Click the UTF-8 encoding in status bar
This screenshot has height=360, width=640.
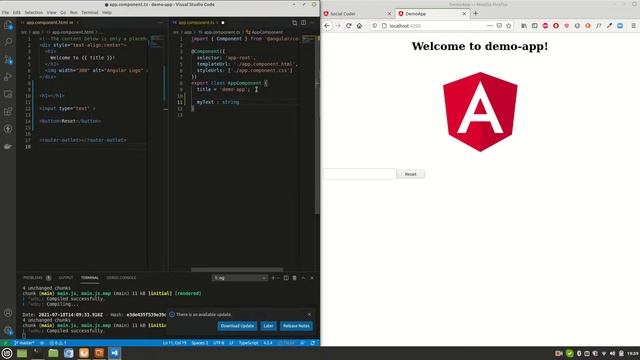pos(219,343)
